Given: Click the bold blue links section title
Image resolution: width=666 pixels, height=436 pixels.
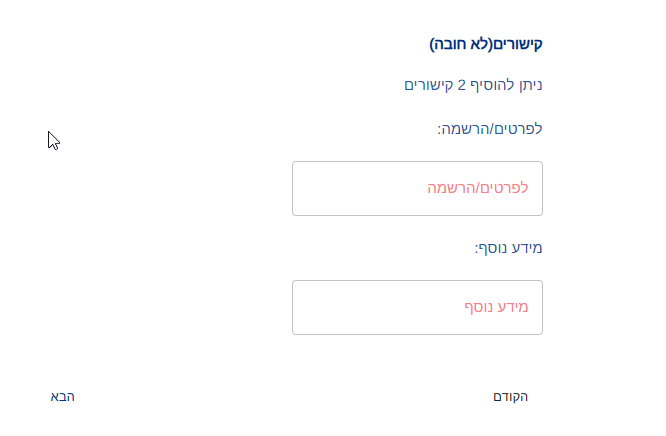Looking at the screenshot, I should point(486,44).
